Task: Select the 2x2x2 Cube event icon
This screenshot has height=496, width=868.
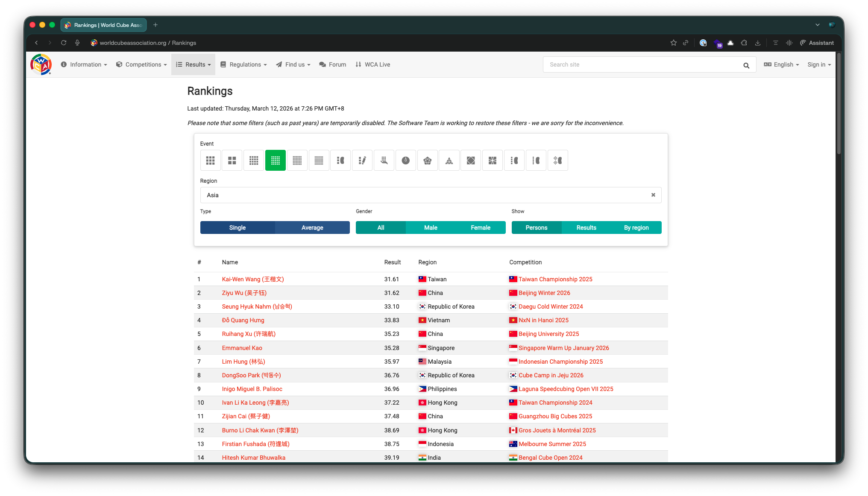Action: pyautogui.click(x=232, y=160)
